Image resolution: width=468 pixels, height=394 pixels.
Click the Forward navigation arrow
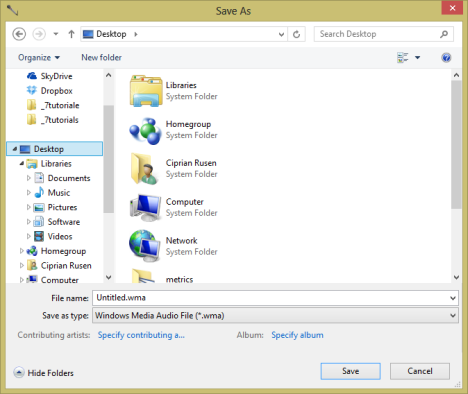tap(39, 34)
